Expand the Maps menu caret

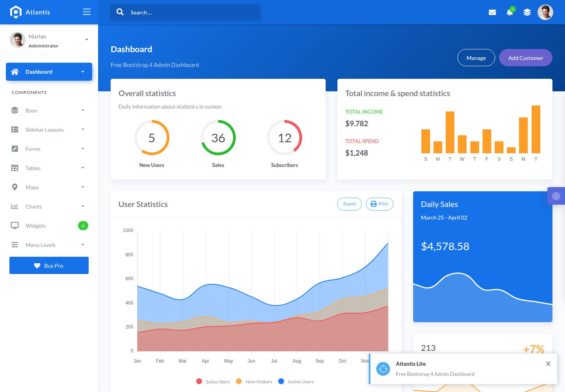[x=83, y=187]
